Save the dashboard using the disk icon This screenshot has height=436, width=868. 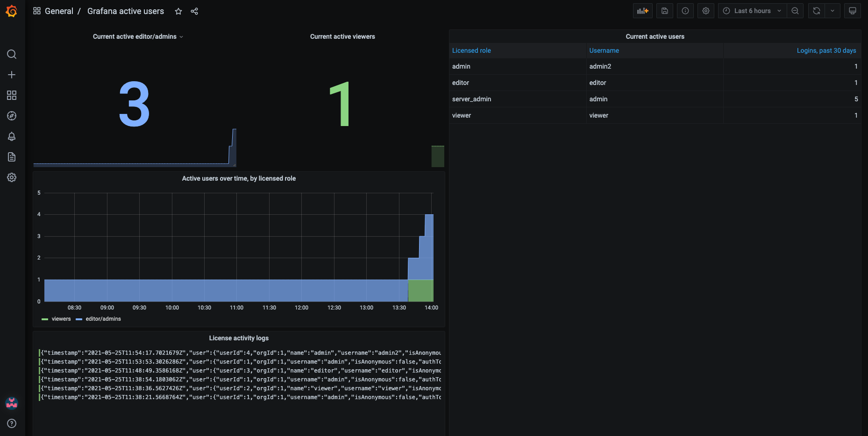[665, 11]
